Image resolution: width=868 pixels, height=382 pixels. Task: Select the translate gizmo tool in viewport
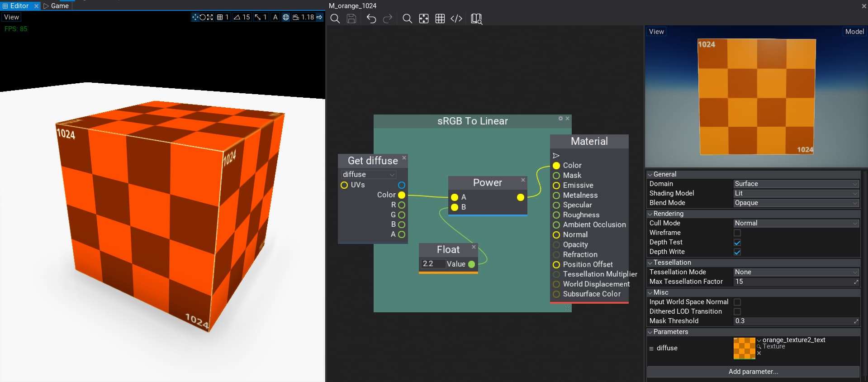coord(195,17)
